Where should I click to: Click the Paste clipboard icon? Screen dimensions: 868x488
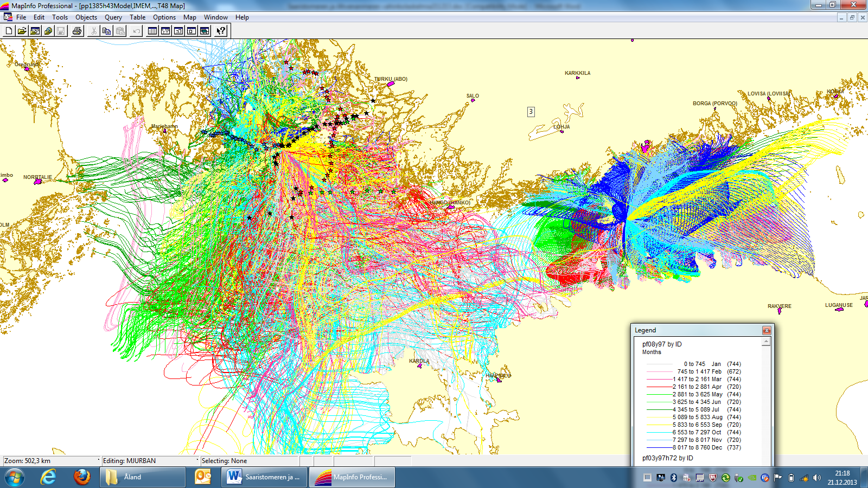pos(120,31)
